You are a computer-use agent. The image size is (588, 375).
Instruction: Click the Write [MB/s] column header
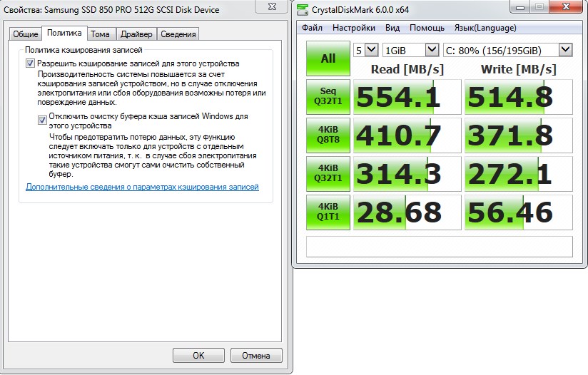point(519,69)
